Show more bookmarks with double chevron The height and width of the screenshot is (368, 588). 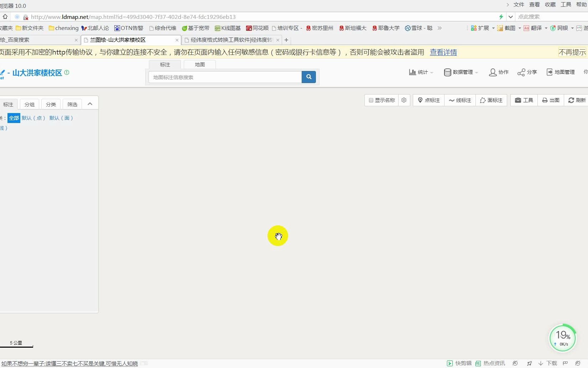[x=439, y=28]
